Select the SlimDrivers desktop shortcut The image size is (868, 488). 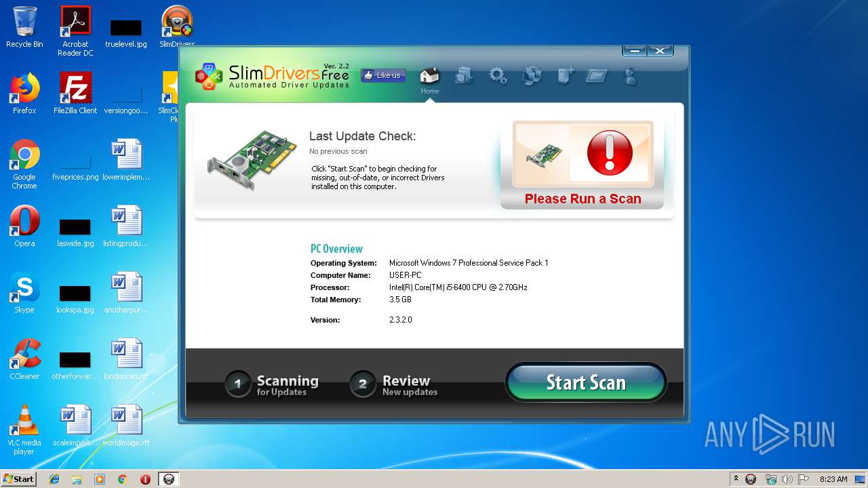point(177,27)
